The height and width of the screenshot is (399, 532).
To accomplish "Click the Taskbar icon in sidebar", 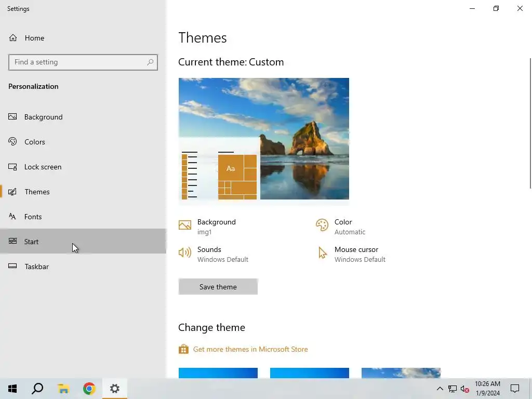I will [x=12, y=266].
